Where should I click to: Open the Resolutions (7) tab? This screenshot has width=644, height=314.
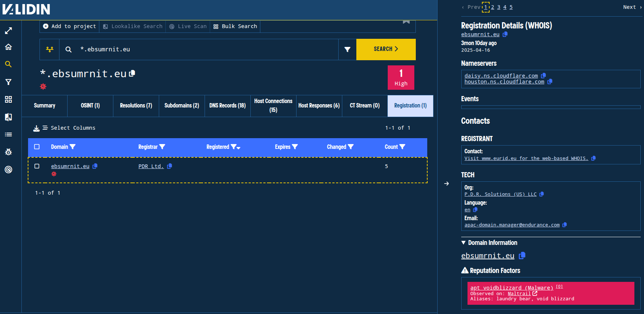click(136, 106)
